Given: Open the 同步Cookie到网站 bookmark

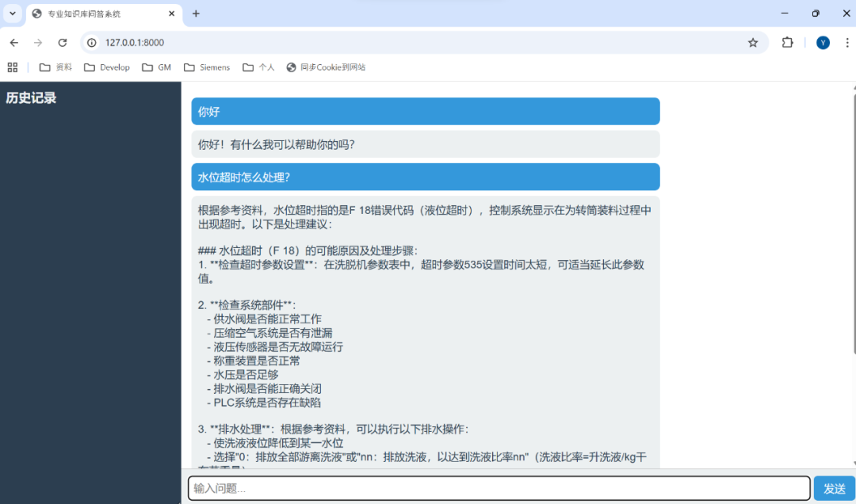Looking at the screenshot, I should pos(326,67).
